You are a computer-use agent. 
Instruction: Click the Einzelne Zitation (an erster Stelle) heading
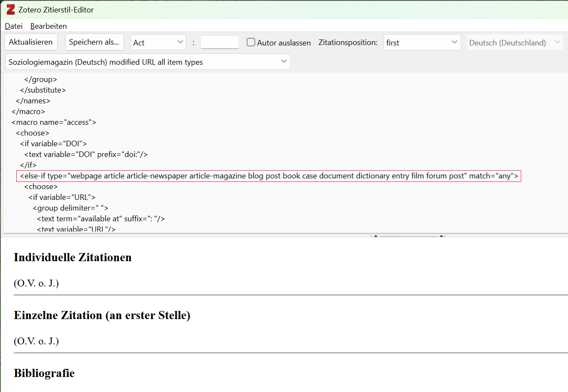click(102, 315)
